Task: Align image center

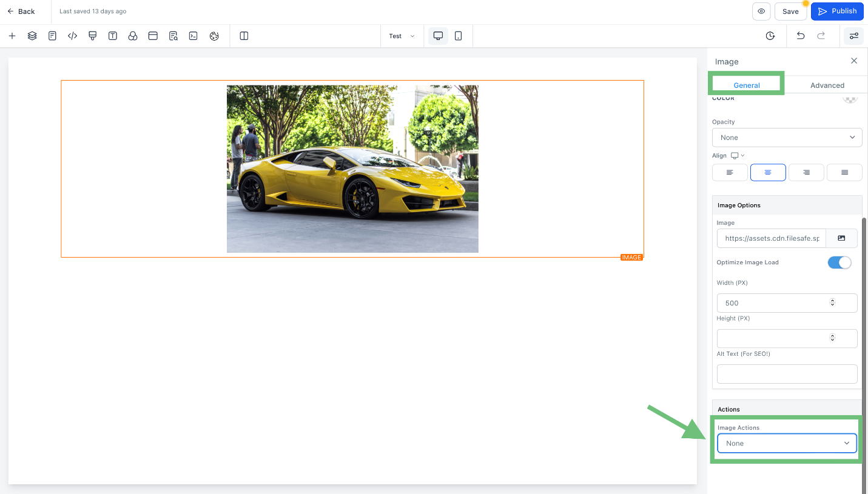Action: tap(768, 173)
